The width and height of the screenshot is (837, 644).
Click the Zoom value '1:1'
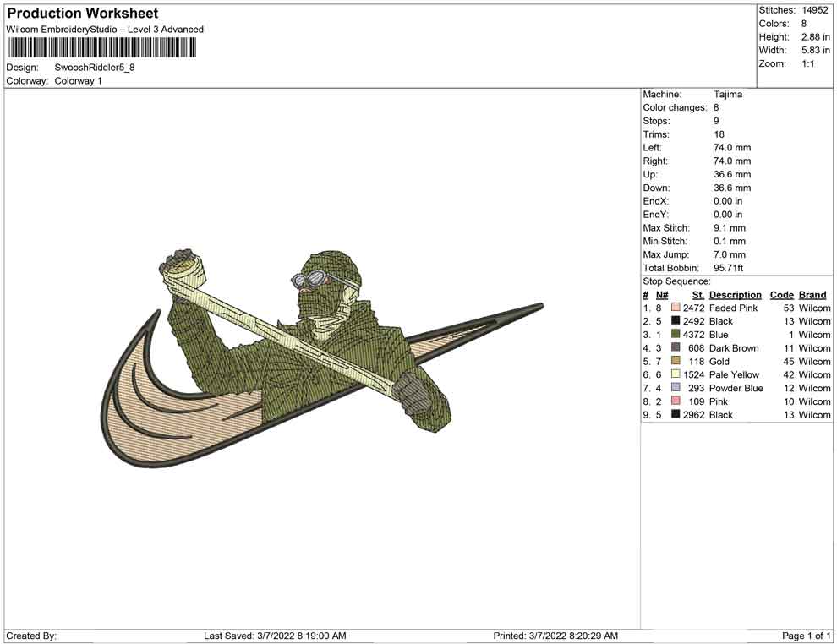pyautogui.click(x=807, y=63)
